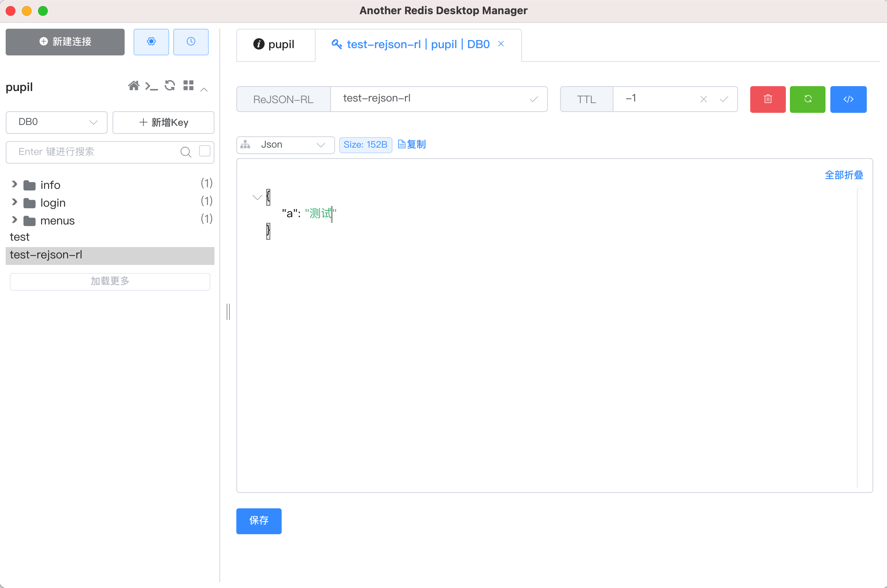Open connection menu grid icon
Viewport: 887px width, 588px height.
tap(188, 85)
